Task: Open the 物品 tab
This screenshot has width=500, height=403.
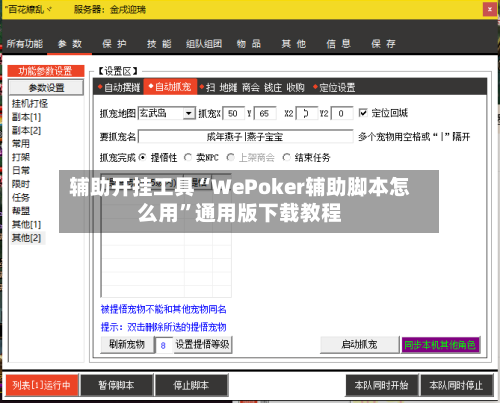Action: click(249, 44)
